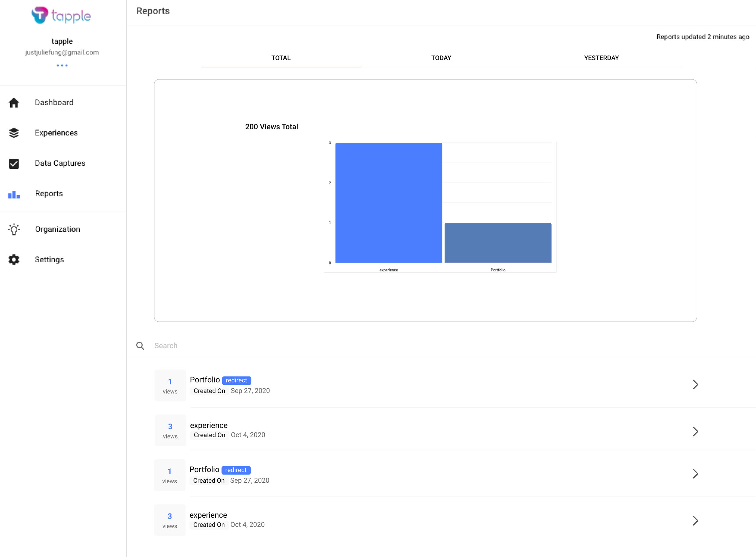Screen dimensions: 756x557
Task: Switch to the TOTAL tab
Action: tap(281, 58)
